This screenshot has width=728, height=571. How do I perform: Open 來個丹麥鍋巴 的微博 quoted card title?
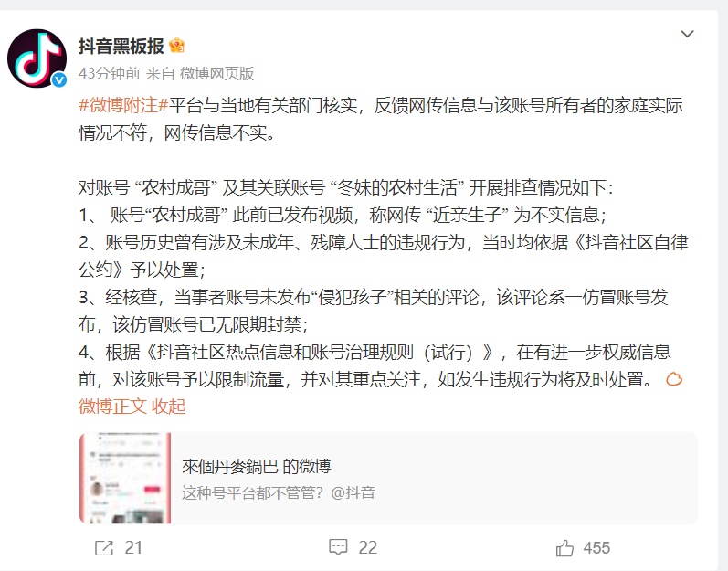click(x=257, y=466)
